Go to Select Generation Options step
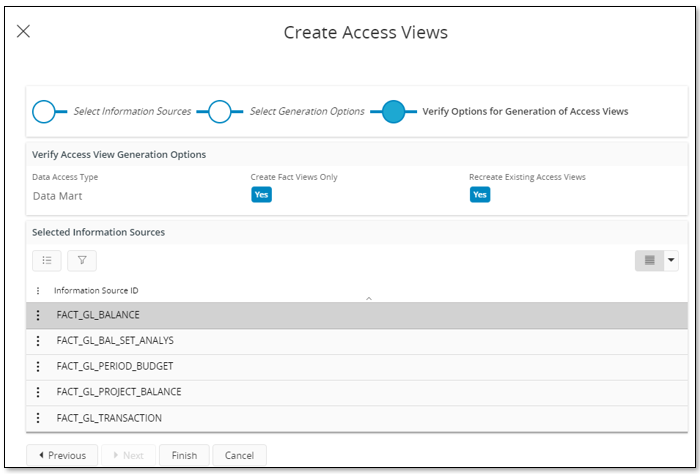The height and width of the screenshot is (474, 700). click(220, 112)
